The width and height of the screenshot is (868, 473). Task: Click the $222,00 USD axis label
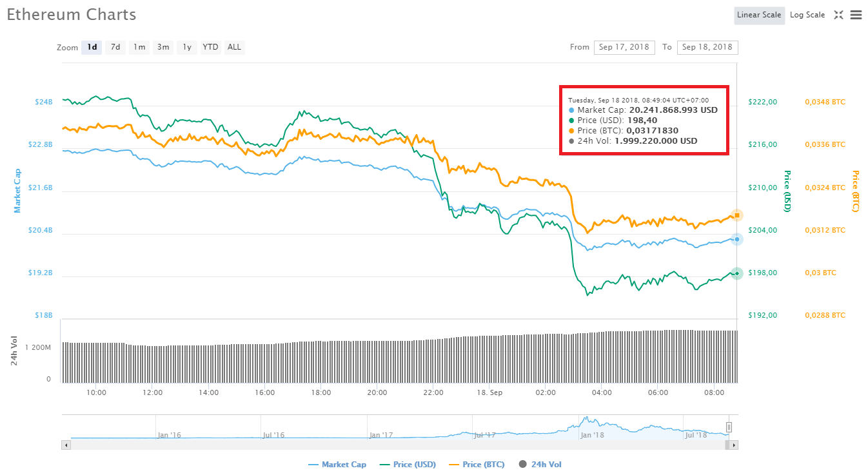click(x=763, y=102)
